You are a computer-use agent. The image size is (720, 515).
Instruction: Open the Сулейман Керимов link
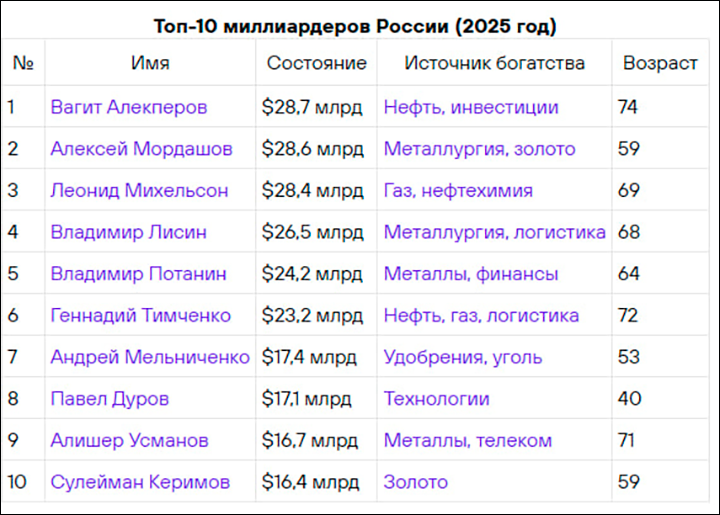[x=140, y=482]
